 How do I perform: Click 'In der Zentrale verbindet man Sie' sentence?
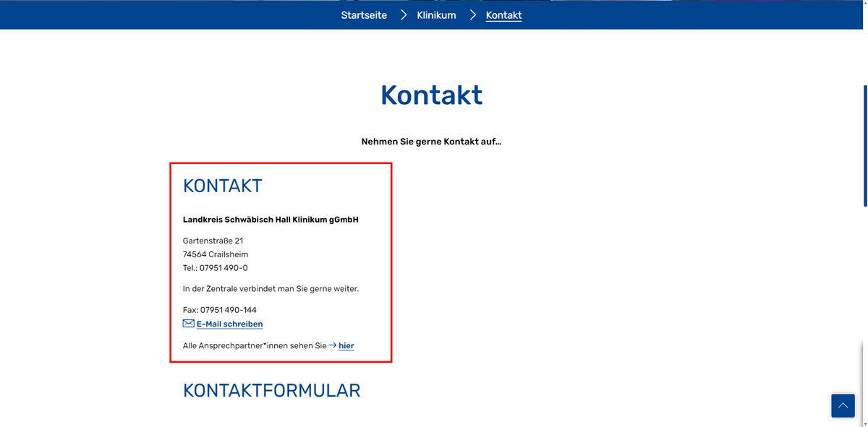(x=271, y=289)
